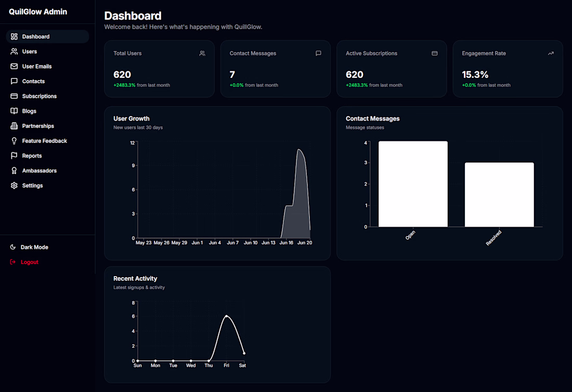
Task: Click the 'Latest signups & activity' subtitle
Action: [139, 288]
